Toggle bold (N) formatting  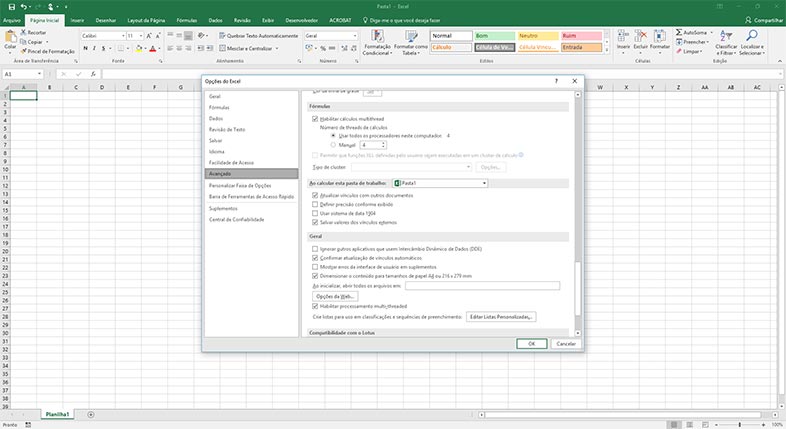pos(85,48)
